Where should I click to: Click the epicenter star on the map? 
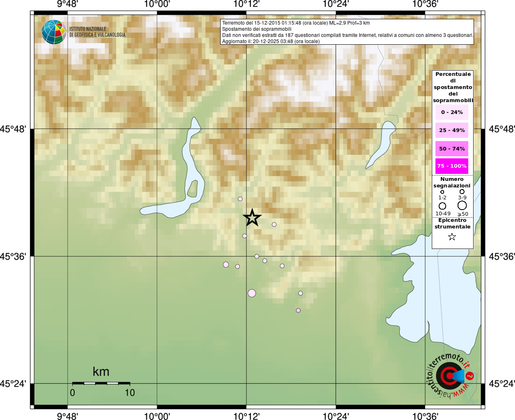[252, 217]
